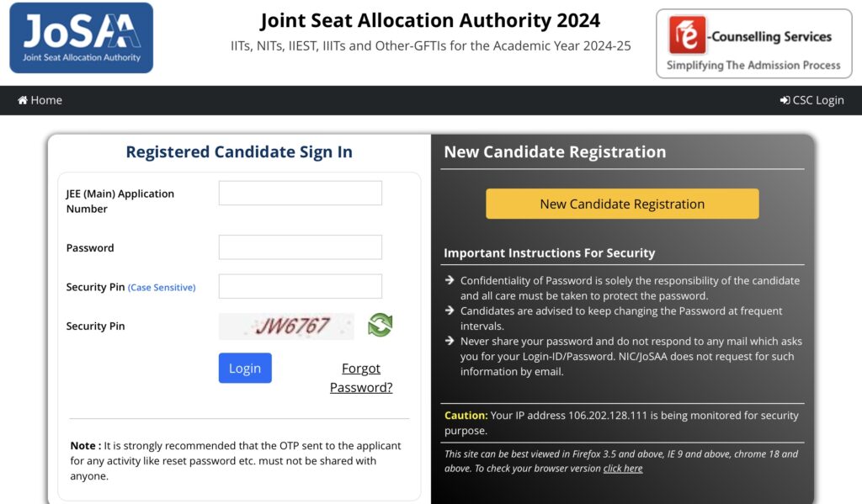862x504 pixels.
Task: Open the Home menu item
Action: coord(40,100)
